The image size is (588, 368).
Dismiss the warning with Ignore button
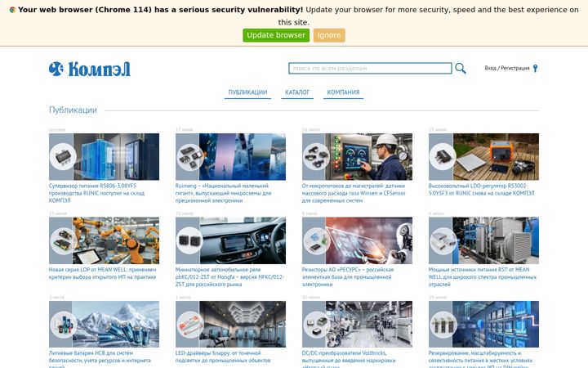tap(329, 35)
